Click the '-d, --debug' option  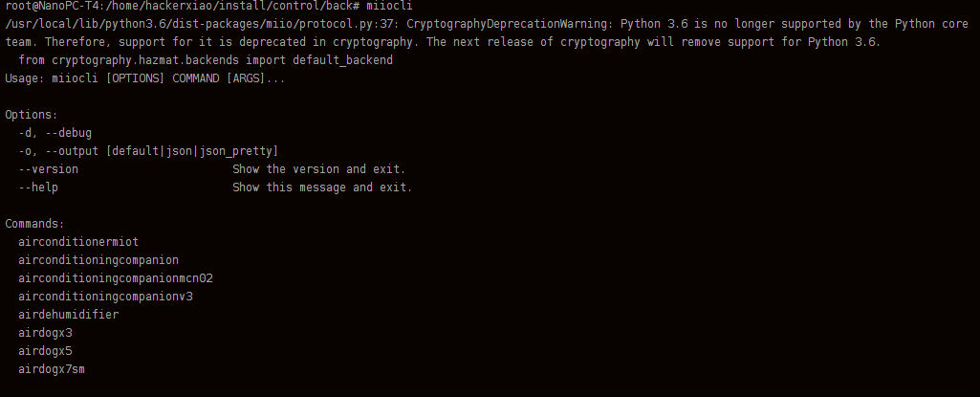pyautogui.click(x=55, y=133)
